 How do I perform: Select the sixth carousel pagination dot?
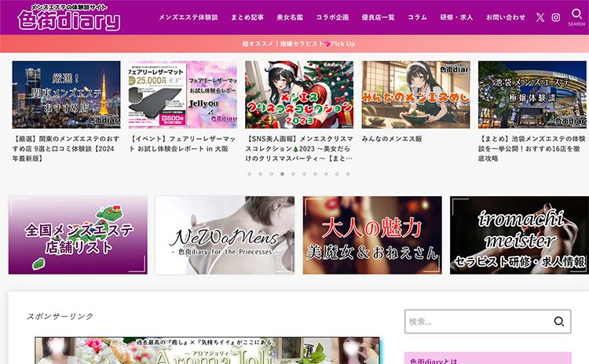point(304,174)
